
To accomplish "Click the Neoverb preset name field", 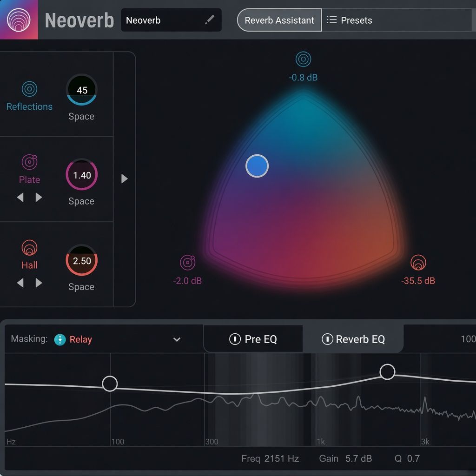I will tap(171, 20).
